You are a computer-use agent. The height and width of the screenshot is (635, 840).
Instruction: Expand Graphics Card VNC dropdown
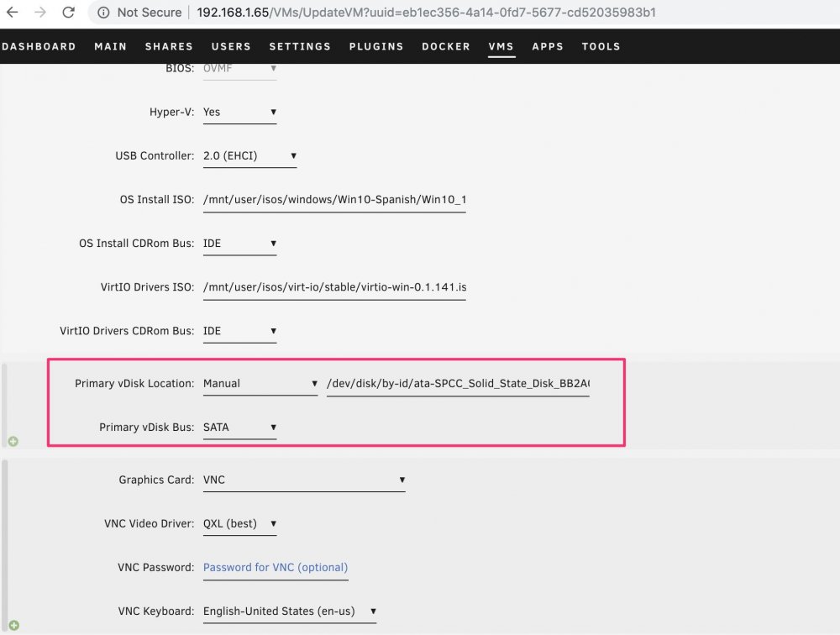pos(304,480)
